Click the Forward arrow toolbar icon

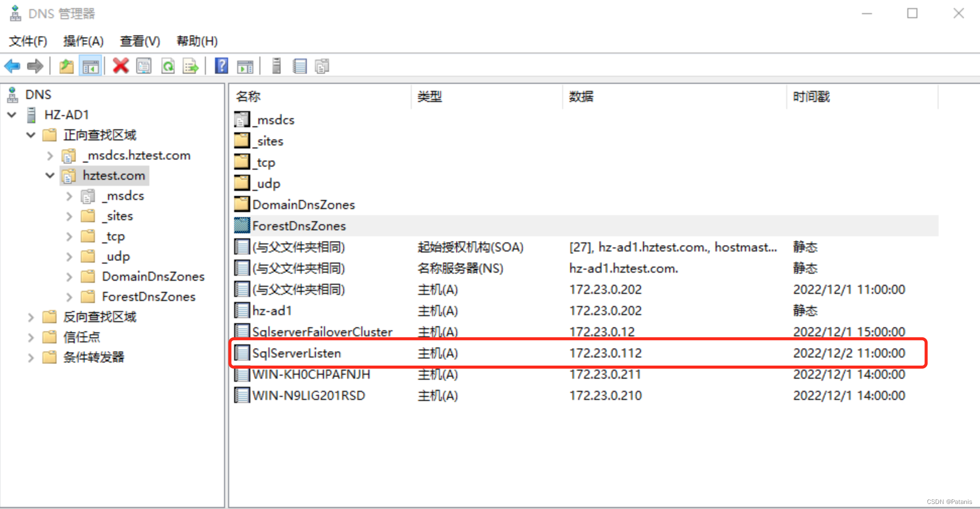(35, 66)
